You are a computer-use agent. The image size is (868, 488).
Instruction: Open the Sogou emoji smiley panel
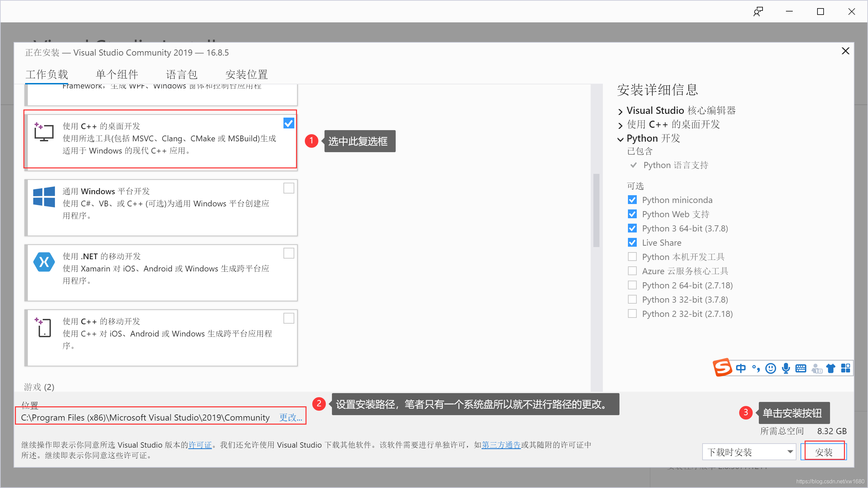771,368
